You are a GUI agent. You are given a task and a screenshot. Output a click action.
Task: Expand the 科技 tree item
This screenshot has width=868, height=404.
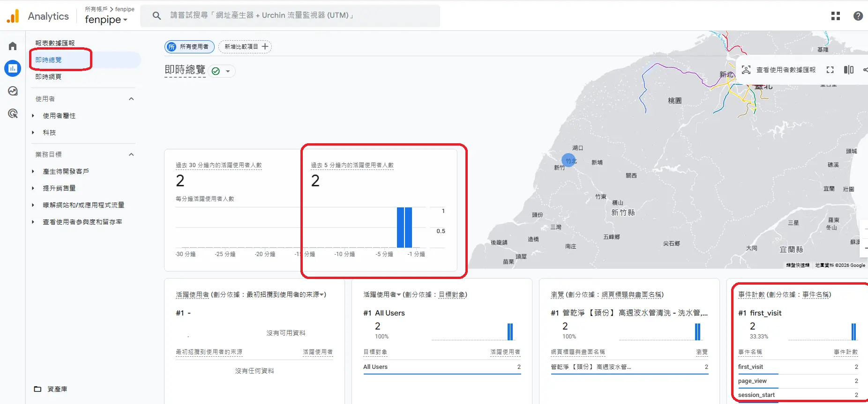pos(33,132)
